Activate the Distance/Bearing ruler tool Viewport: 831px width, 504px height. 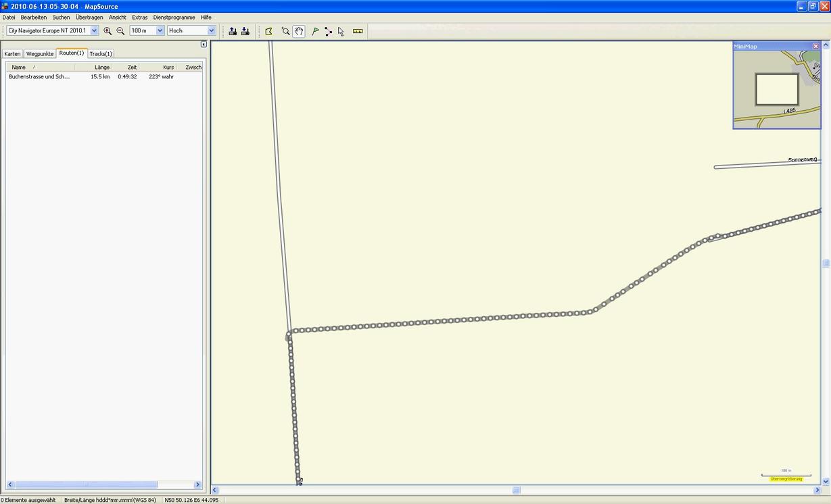click(358, 31)
